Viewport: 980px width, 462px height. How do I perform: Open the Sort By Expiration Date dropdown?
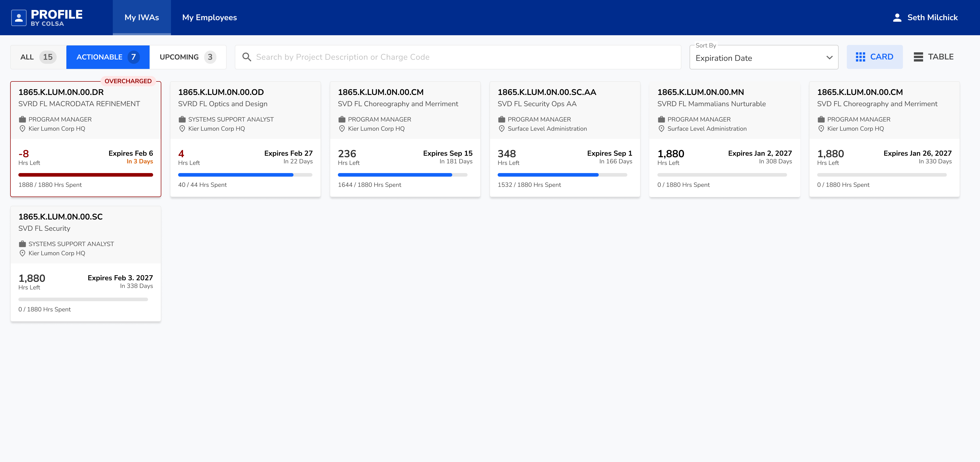click(x=757, y=58)
